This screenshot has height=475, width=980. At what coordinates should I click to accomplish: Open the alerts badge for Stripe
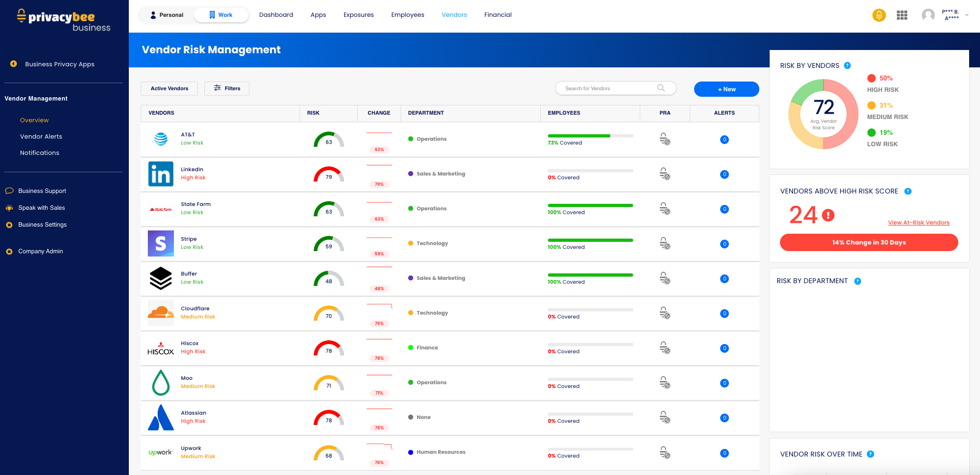(725, 244)
